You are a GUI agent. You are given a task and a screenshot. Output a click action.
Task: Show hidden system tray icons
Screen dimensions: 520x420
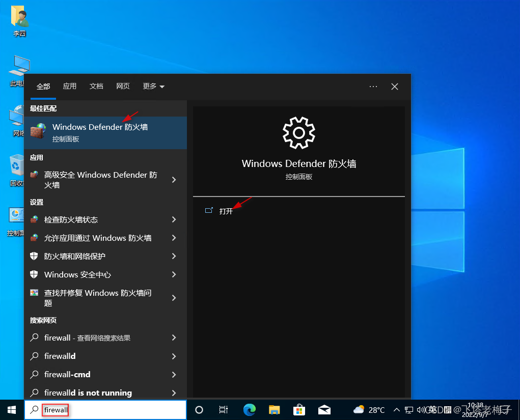[x=396, y=410]
